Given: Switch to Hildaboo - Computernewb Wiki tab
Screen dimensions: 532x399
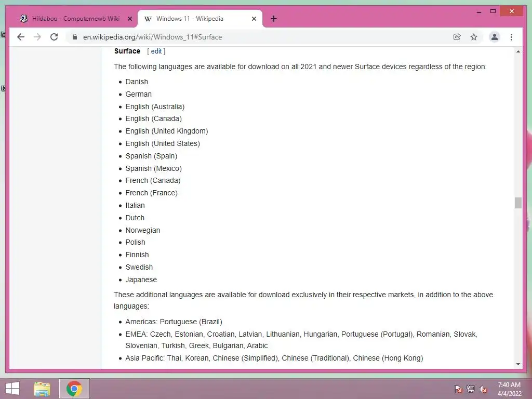Looking at the screenshot, I should 75,19.
